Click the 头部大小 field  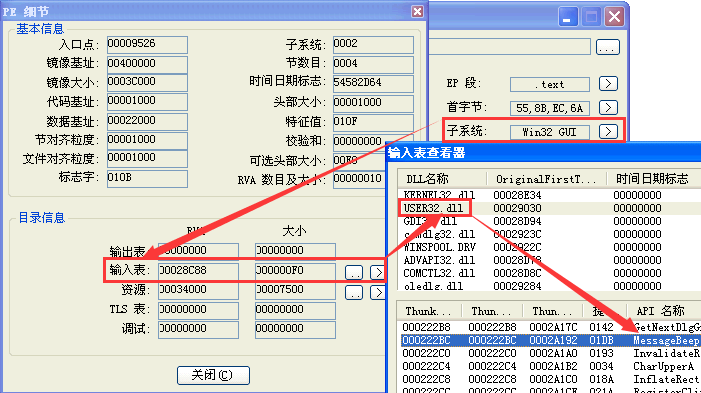[x=373, y=103]
